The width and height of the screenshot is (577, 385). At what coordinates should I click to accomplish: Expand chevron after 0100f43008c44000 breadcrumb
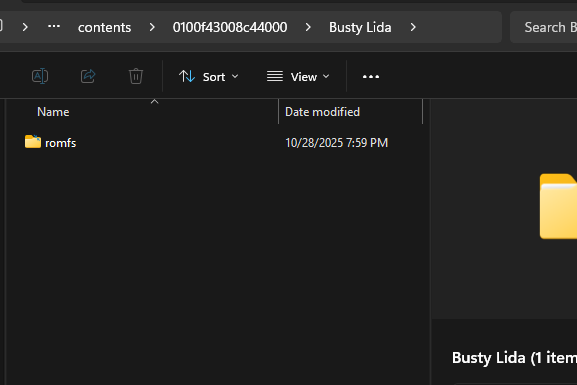click(x=308, y=27)
